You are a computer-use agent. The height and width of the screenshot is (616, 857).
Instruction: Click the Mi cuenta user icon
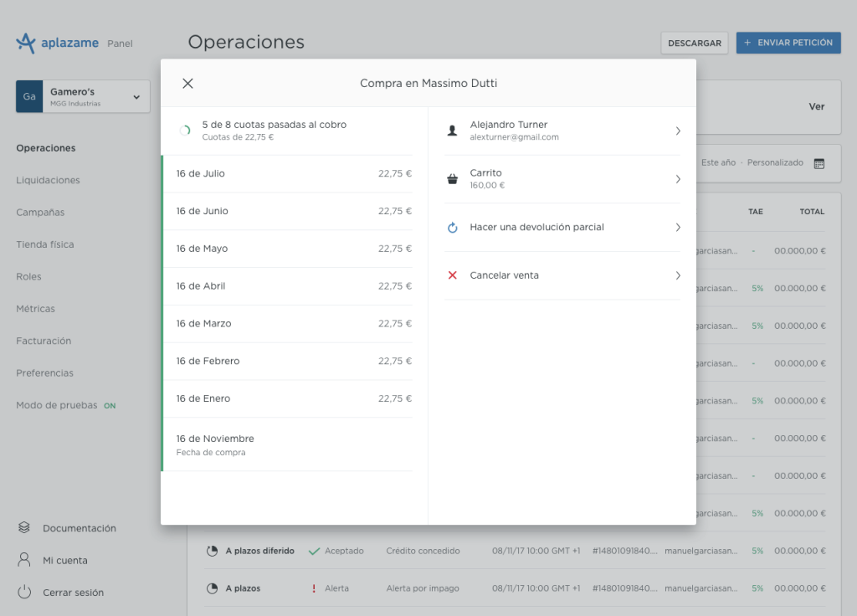[24, 560]
